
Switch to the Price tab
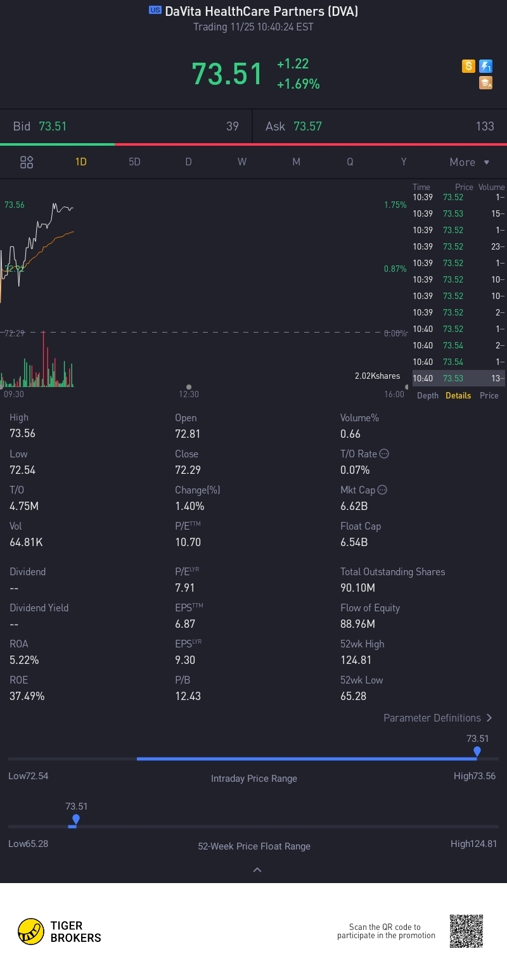click(x=489, y=395)
